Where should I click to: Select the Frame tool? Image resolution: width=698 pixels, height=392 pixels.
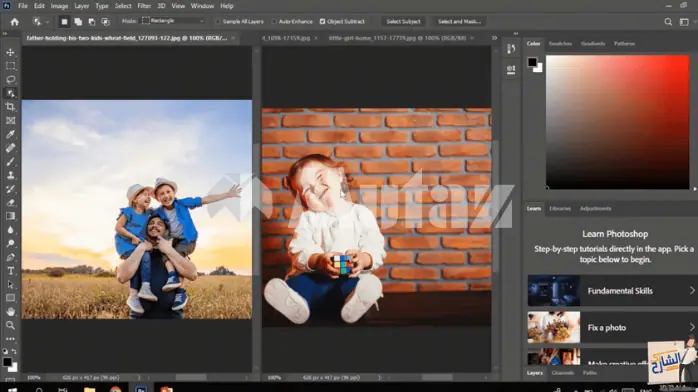[10, 121]
